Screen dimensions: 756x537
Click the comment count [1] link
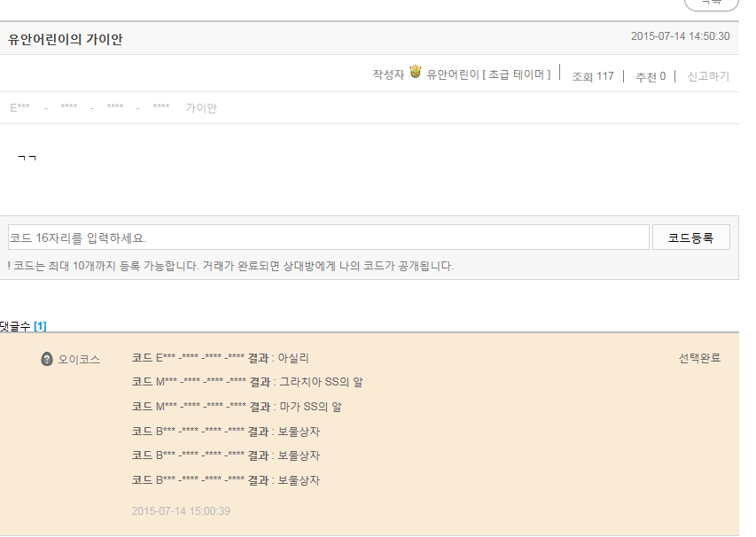point(40,326)
